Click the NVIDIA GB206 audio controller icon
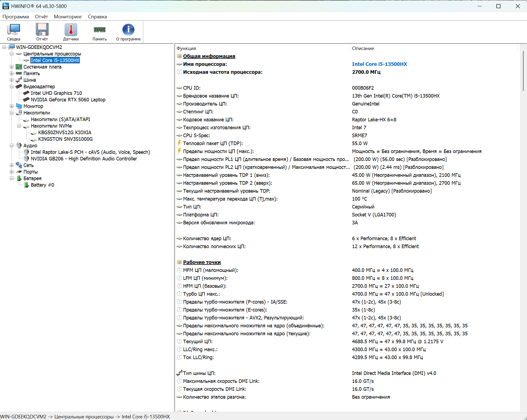This screenshot has width=527, height=420. (27, 159)
